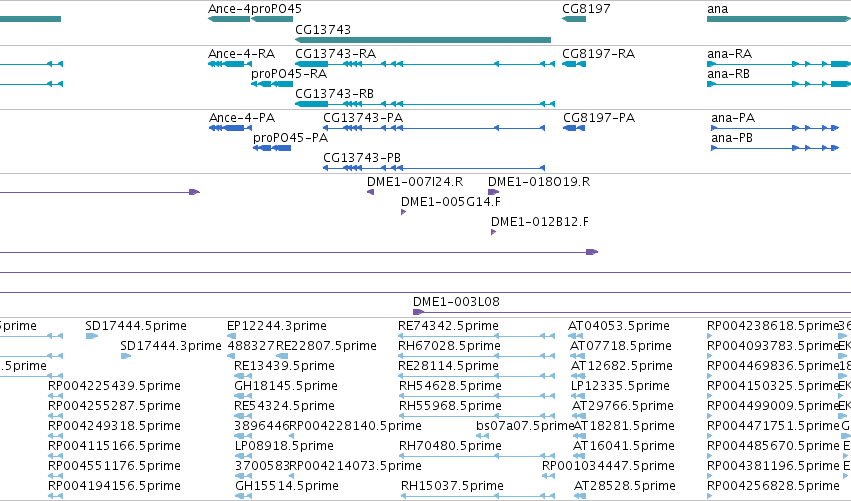This screenshot has height=501, width=851.
Task: Open the ana-PA coding sequence label
Action: [733, 118]
